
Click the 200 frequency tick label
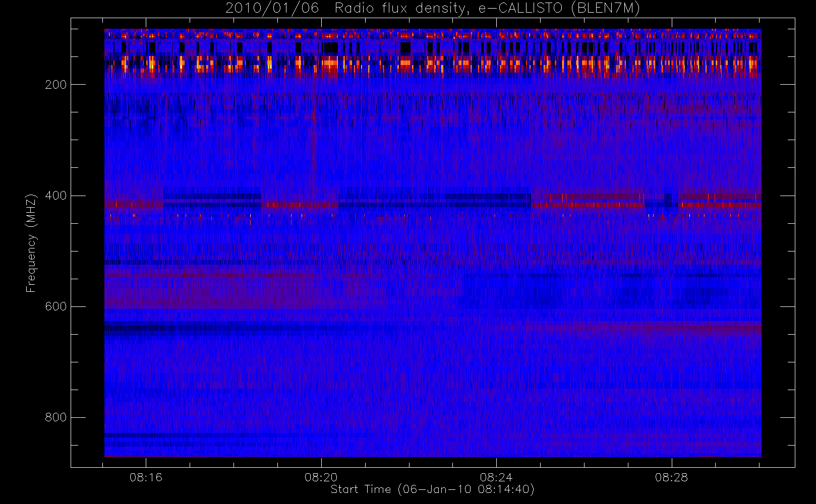point(56,85)
